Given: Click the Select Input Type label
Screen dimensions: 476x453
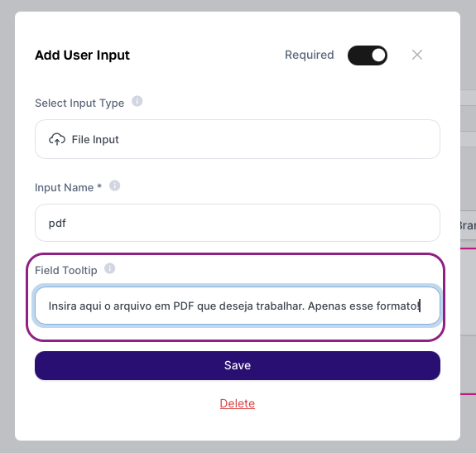Looking at the screenshot, I should coord(79,104).
